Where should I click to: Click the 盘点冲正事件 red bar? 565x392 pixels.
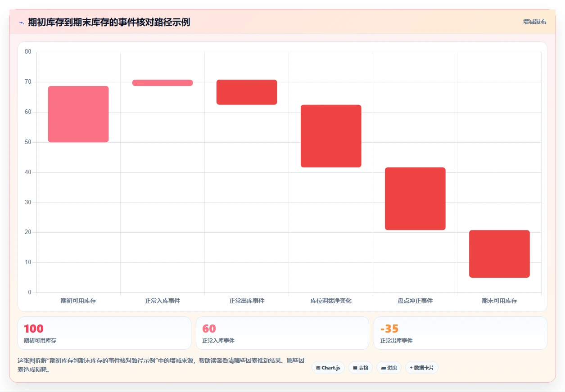point(415,198)
